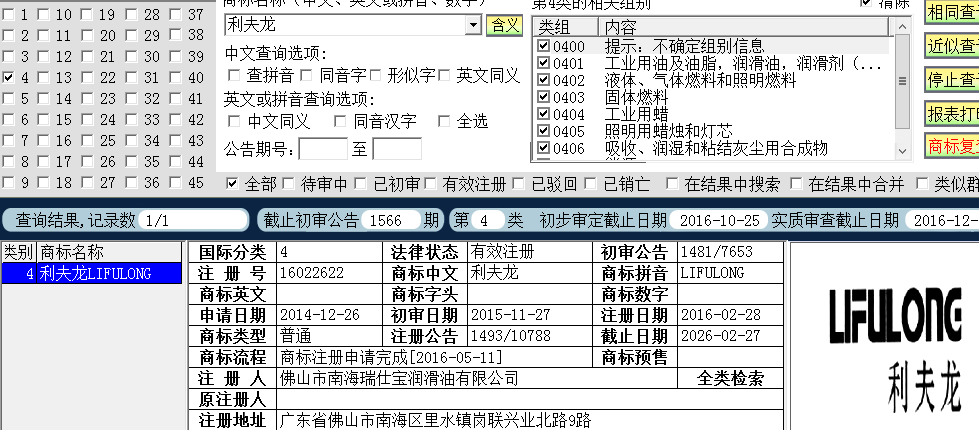
Task: Click registration announcement 1493/10788
Action: [511, 336]
